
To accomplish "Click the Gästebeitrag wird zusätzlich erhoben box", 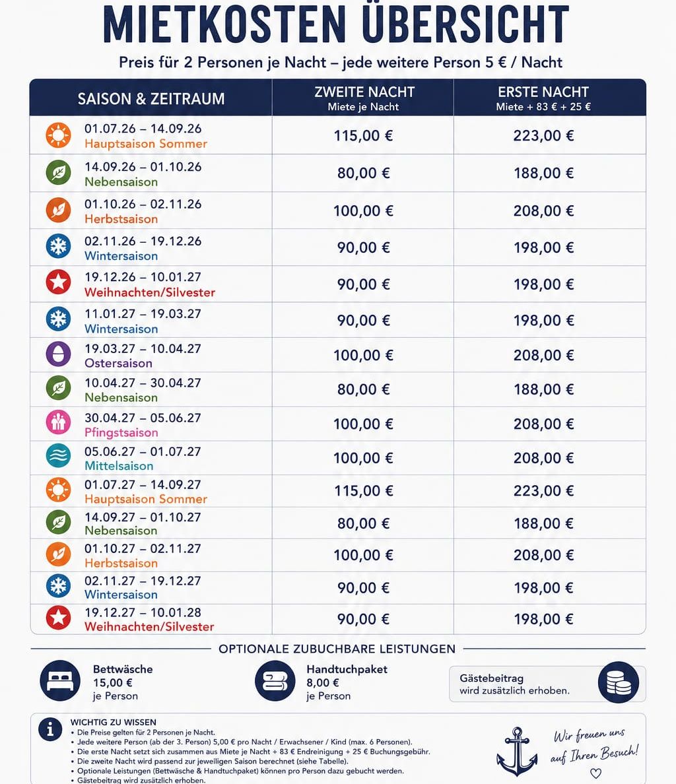I will [x=547, y=684].
